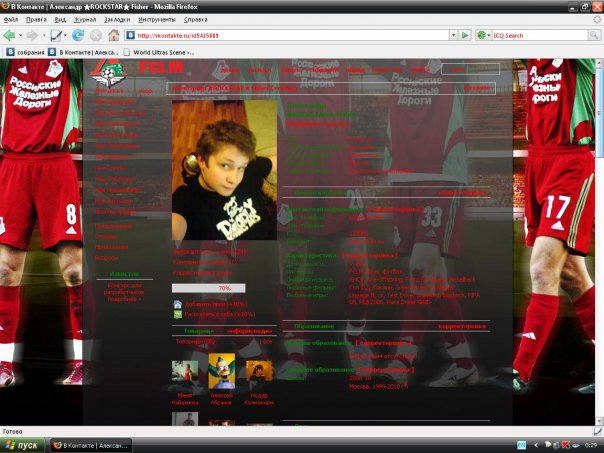Go back with the green Back arrow
Viewport: 604px width, 453px height.
pyautogui.click(x=9, y=35)
